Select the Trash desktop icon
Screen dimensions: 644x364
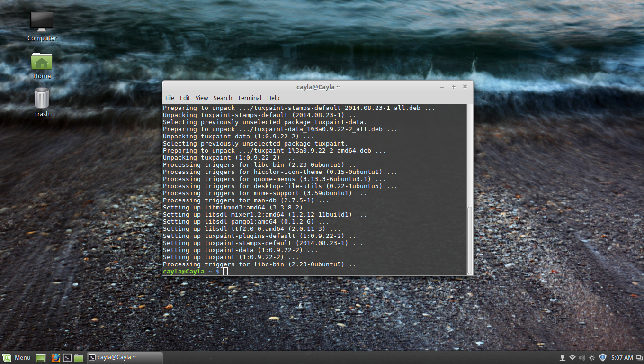click(42, 102)
